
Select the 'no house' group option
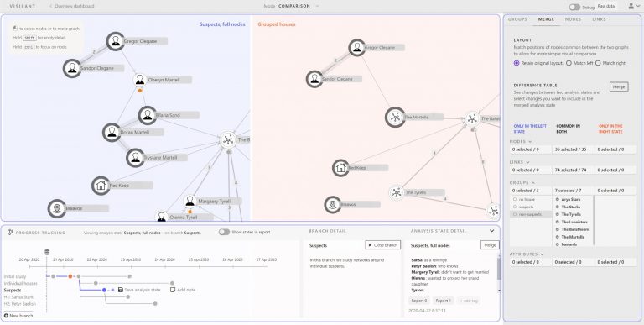point(515,200)
